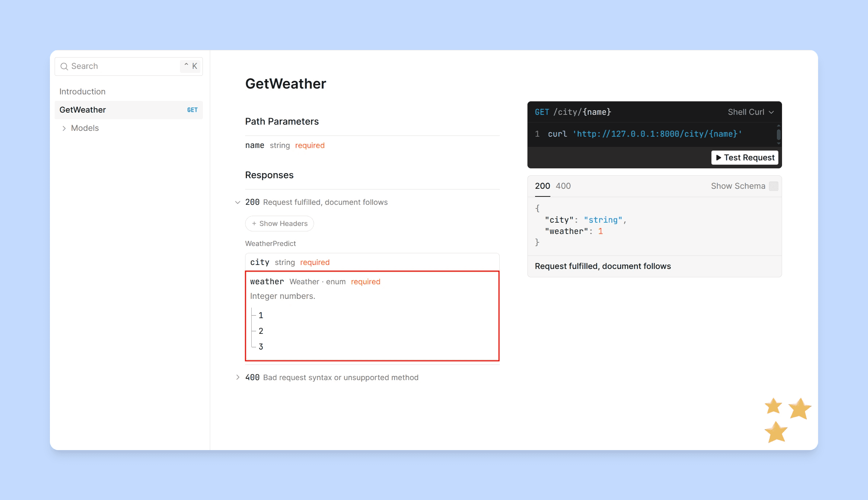Viewport: 868px width, 500px height.
Task: Click the play icon in Test Request
Action: 718,158
